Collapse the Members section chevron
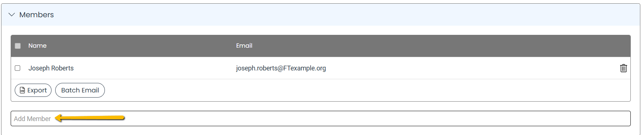Viewport: 644px width, 135px height. click(x=12, y=15)
